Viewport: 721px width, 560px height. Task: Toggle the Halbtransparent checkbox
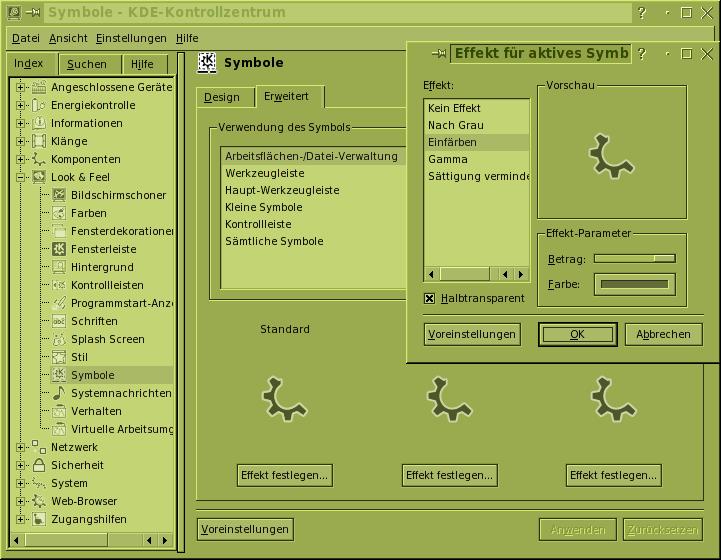point(429,298)
